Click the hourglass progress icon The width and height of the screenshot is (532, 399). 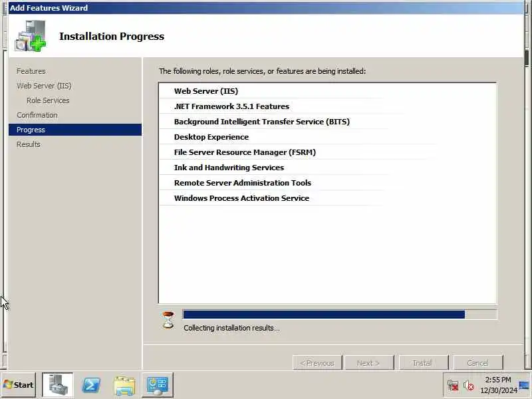168,320
